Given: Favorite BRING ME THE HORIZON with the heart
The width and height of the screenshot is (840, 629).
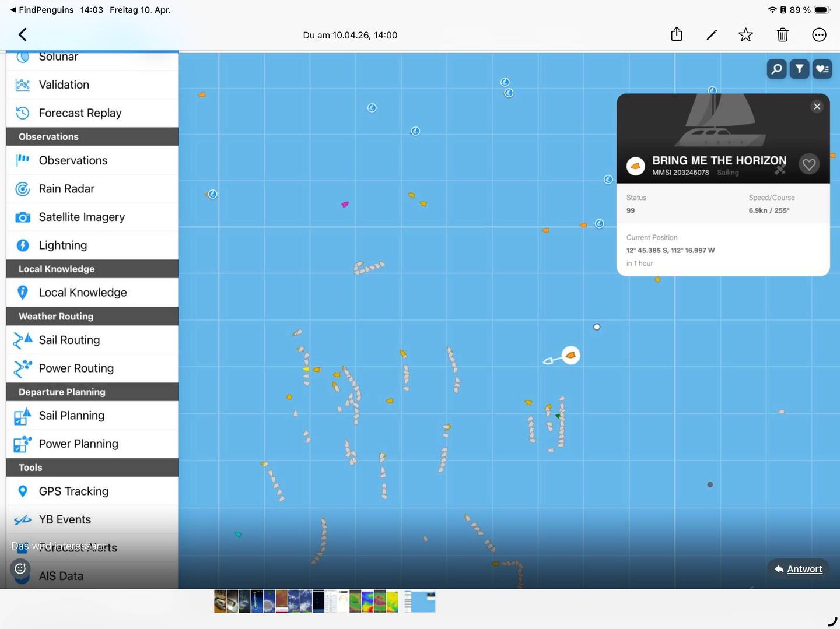Looking at the screenshot, I should [x=809, y=164].
